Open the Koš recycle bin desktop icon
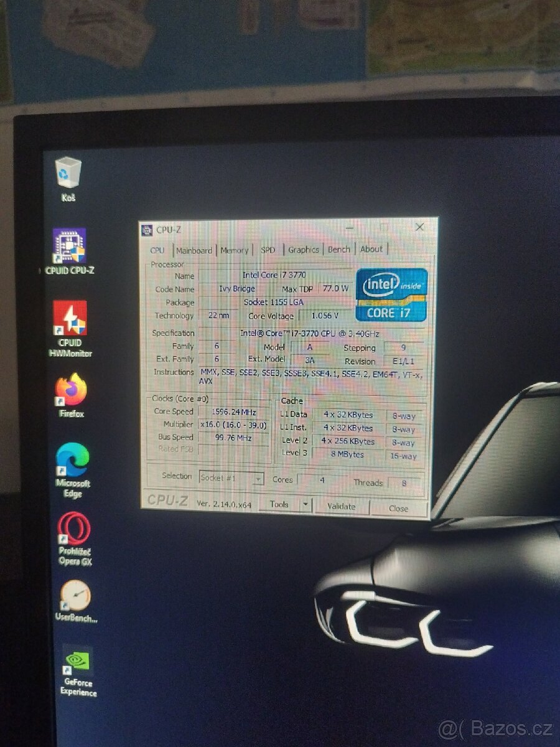Screen dimensions: 560x747 coord(68,179)
